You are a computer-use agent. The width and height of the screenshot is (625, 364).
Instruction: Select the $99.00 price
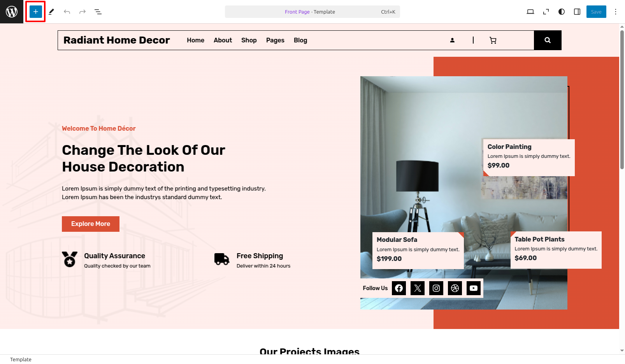(x=499, y=165)
